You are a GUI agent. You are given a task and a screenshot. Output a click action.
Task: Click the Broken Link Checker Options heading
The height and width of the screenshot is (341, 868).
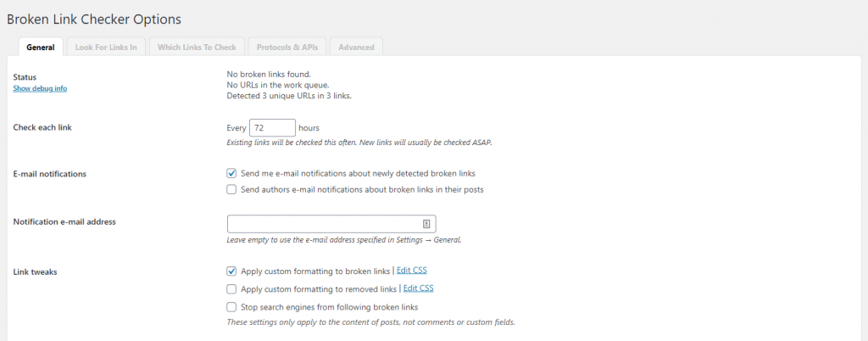tap(94, 18)
